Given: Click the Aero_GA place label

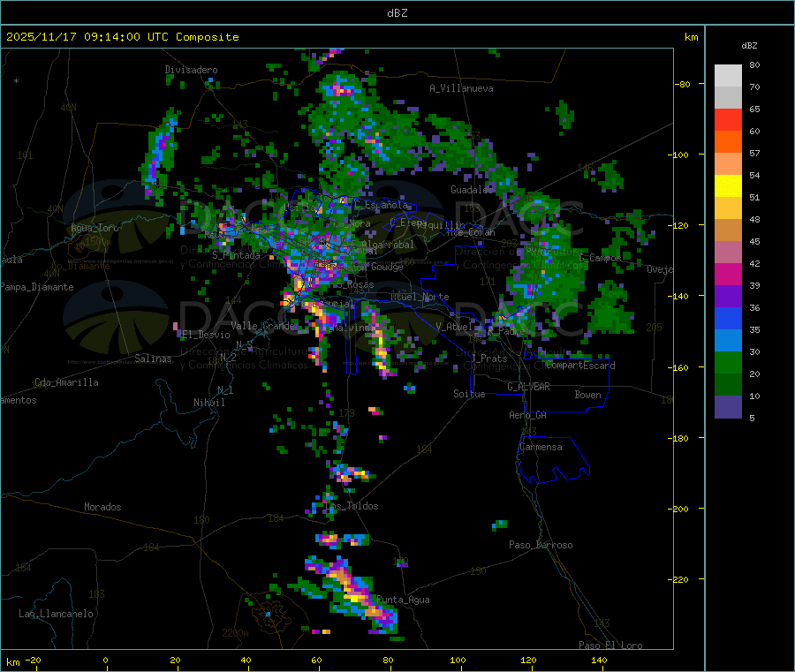Looking at the screenshot, I should (x=528, y=415).
